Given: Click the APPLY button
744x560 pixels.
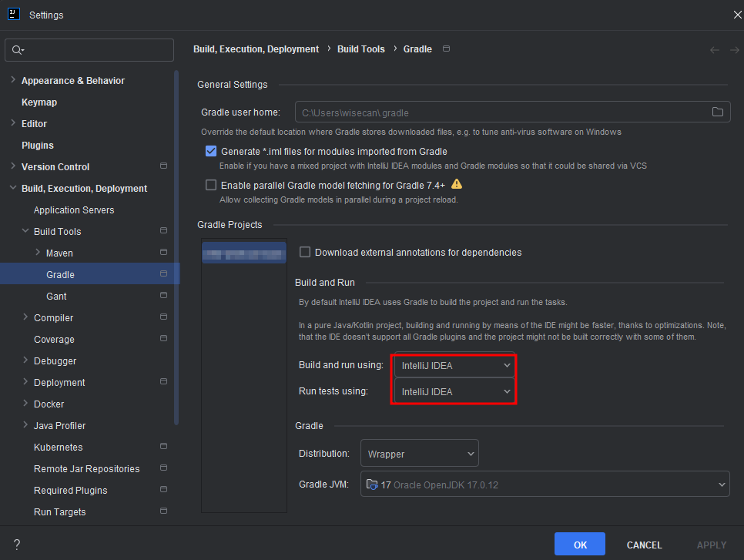Looking at the screenshot, I should pyautogui.click(x=711, y=545).
